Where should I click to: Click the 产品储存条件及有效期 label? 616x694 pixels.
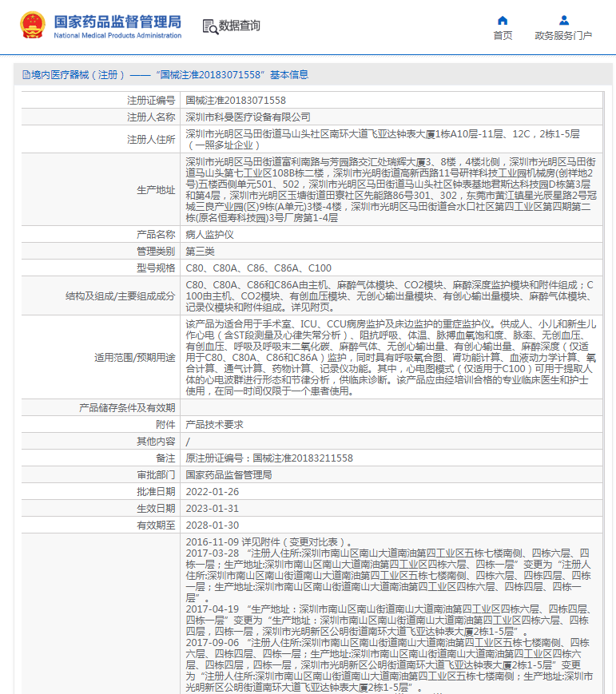click(127, 408)
